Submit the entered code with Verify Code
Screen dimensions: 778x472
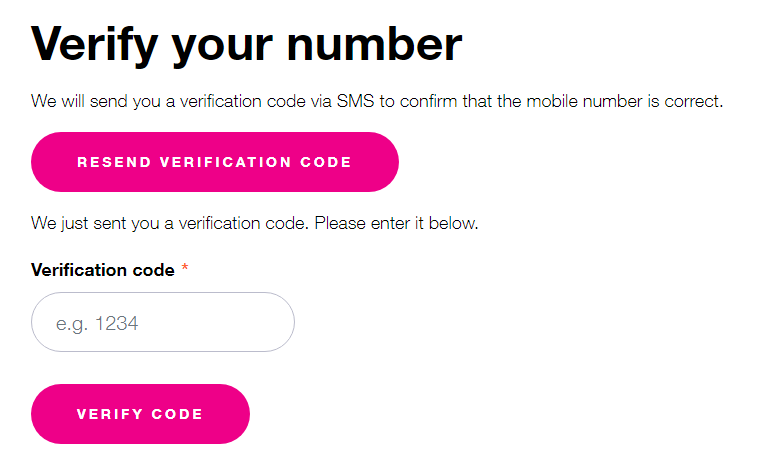click(x=140, y=414)
